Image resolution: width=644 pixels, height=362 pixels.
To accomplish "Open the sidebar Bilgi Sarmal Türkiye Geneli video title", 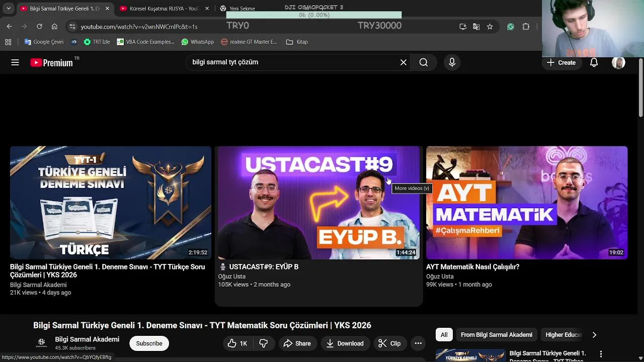I will point(548,356).
